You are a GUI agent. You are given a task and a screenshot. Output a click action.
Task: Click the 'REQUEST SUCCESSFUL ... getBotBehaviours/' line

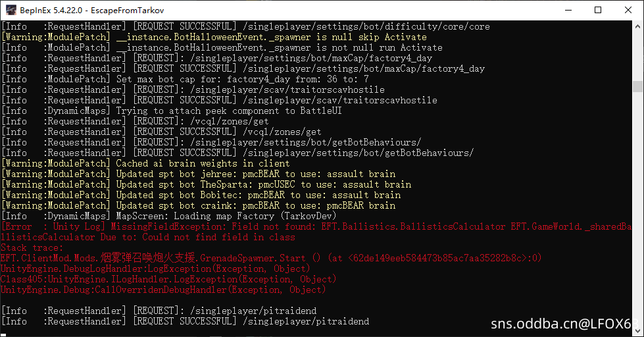[x=238, y=153]
